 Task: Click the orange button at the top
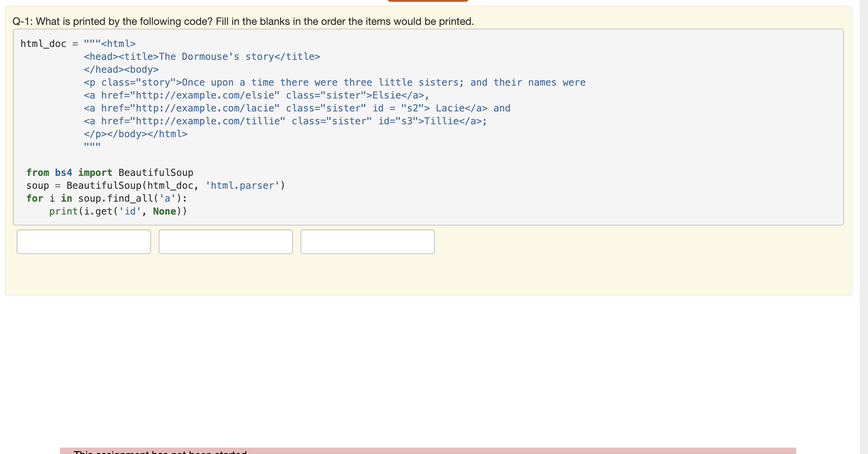pos(428,1)
